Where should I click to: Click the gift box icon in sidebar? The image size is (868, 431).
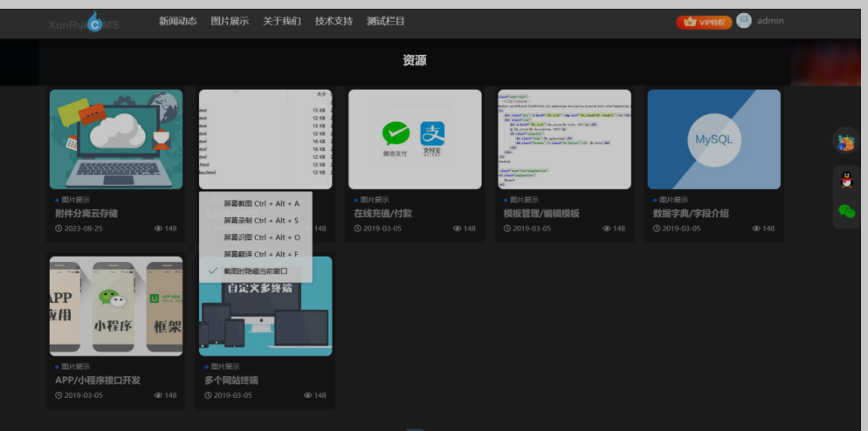pyautogui.click(x=845, y=142)
